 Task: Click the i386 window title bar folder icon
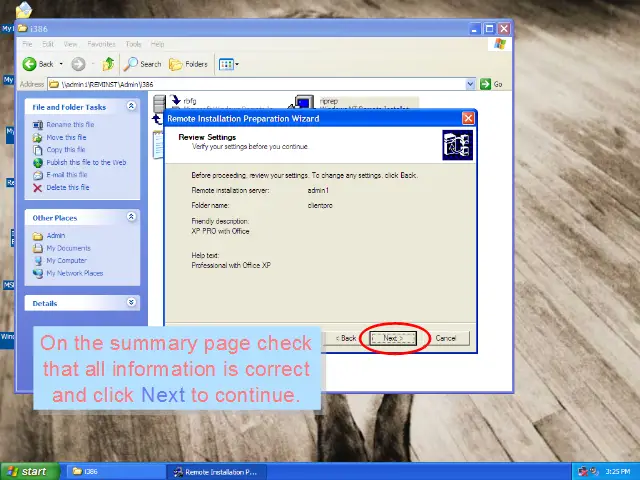(23, 28)
